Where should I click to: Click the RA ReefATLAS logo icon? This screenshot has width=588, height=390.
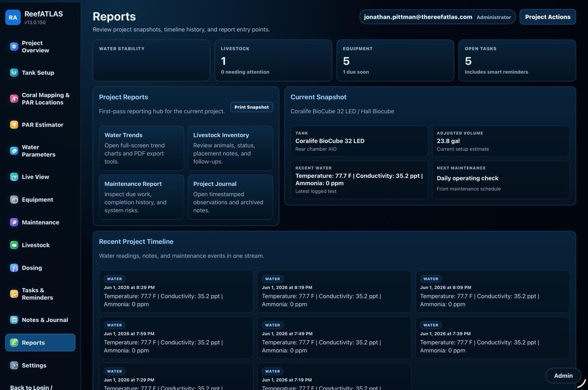13,17
